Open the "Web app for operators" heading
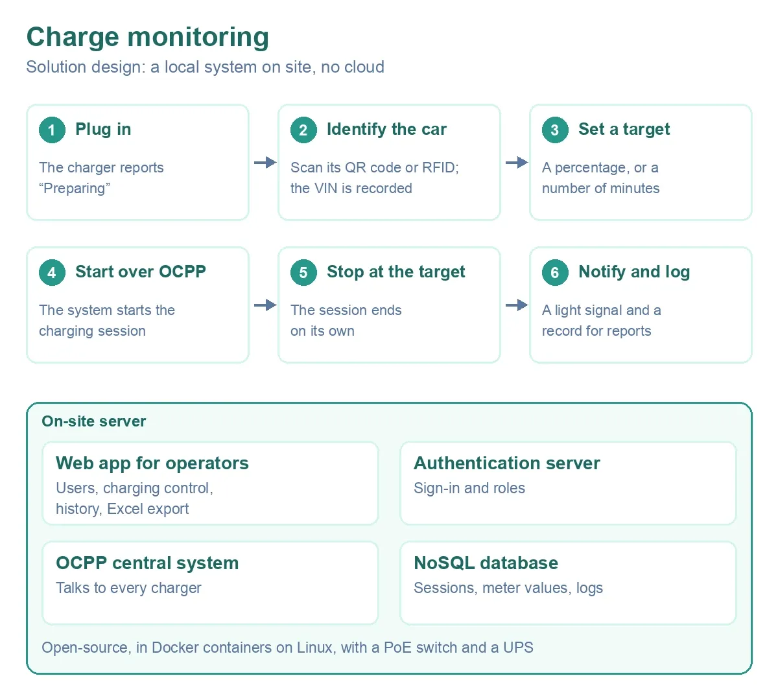The height and width of the screenshot is (700, 778). coord(152,463)
